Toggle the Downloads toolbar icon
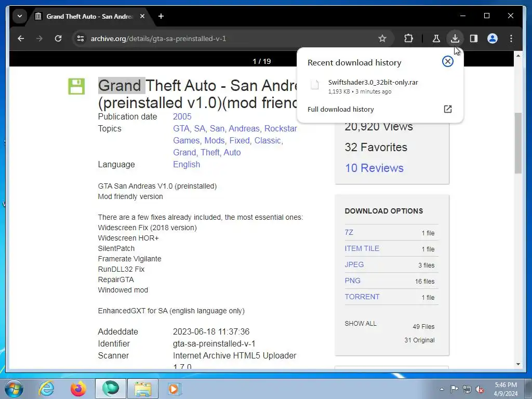This screenshot has height=399, width=532. click(455, 38)
